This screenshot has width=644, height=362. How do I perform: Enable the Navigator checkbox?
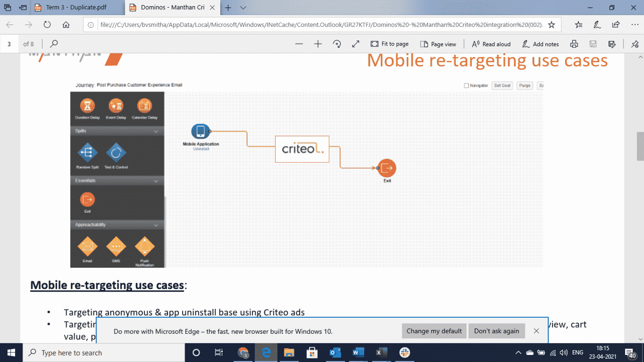[x=466, y=85]
